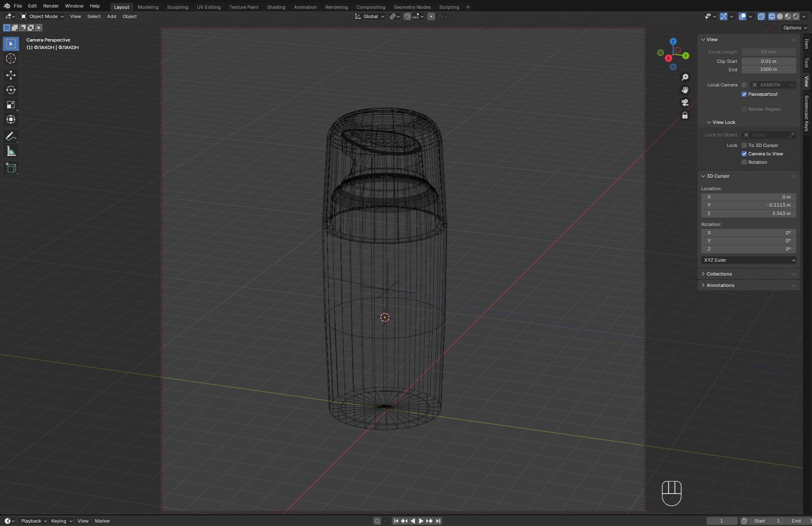Enable the Rotation lock checkbox
Image resolution: width=812 pixels, height=526 pixels.
tap(744, 162)
